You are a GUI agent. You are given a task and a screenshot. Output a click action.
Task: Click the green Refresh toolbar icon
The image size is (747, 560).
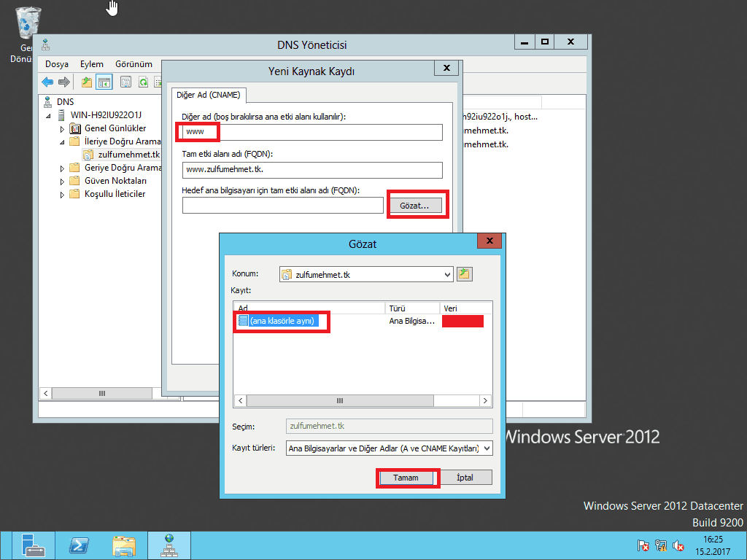(144, 82)
